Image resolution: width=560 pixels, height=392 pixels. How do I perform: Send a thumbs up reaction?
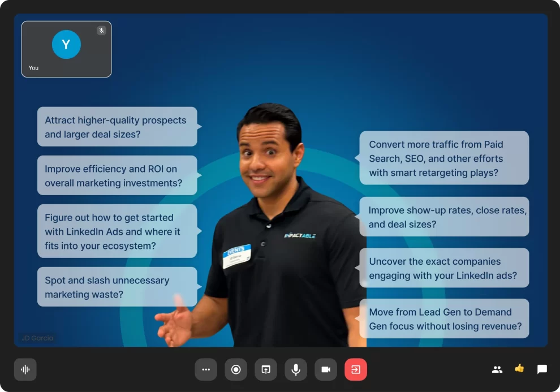click(x=519, y=368)
